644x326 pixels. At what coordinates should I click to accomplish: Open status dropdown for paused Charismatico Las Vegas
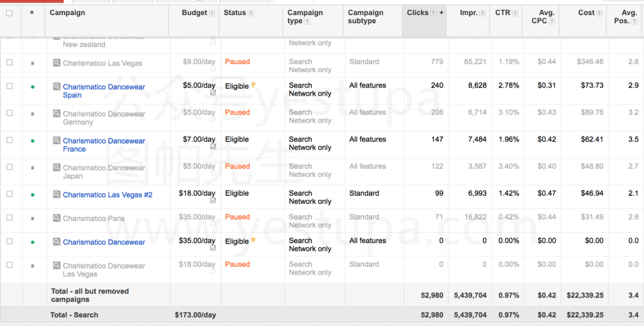33,64
